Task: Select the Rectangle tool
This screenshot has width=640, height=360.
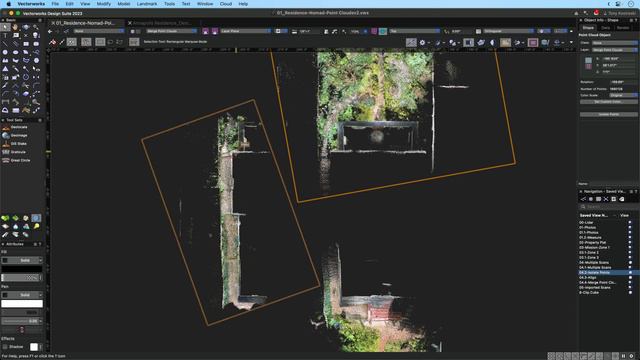Action: [26, 44]
